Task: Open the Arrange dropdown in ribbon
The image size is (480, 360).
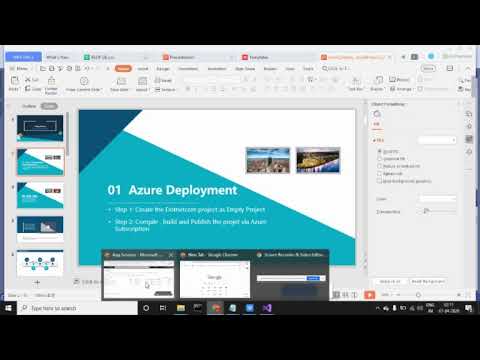Action: [401, 89]
